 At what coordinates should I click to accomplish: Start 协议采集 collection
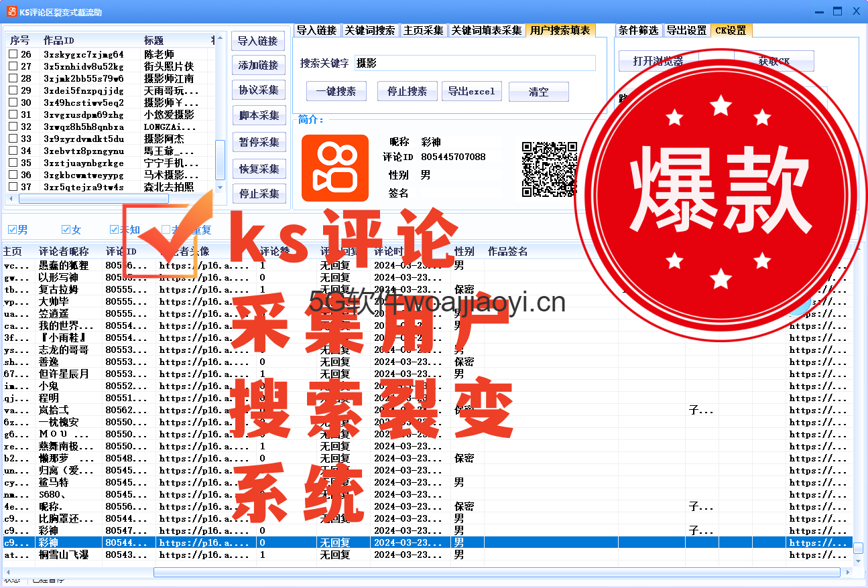(259, 90)
